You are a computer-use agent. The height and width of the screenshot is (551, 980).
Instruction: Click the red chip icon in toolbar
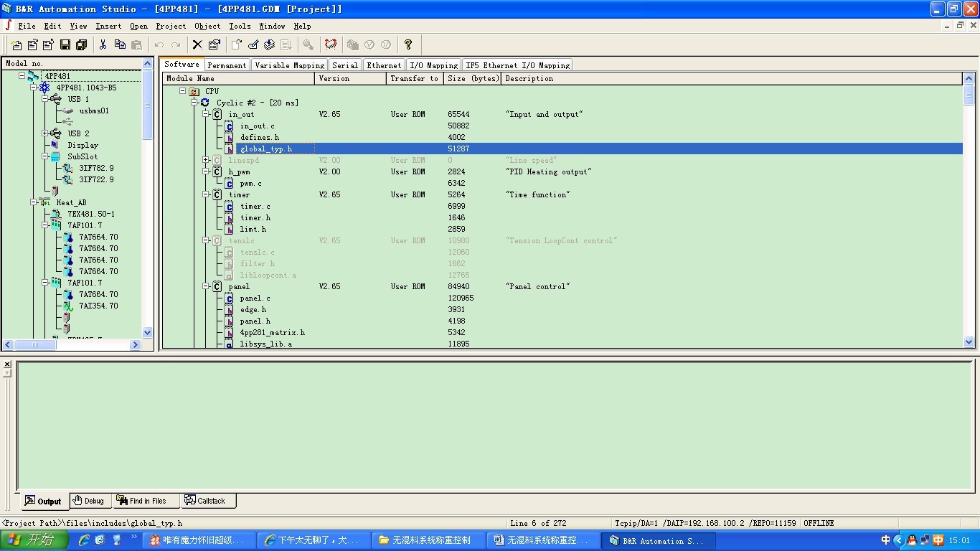(331, 44)
